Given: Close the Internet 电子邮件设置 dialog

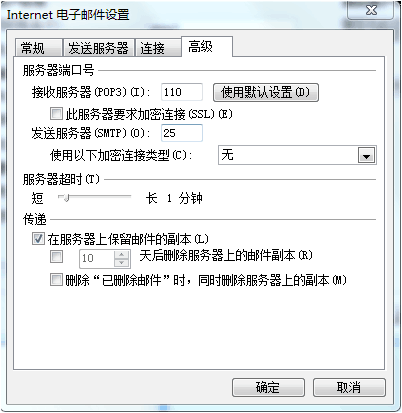Looking at the screenshot, I should [x=371, y=10].
